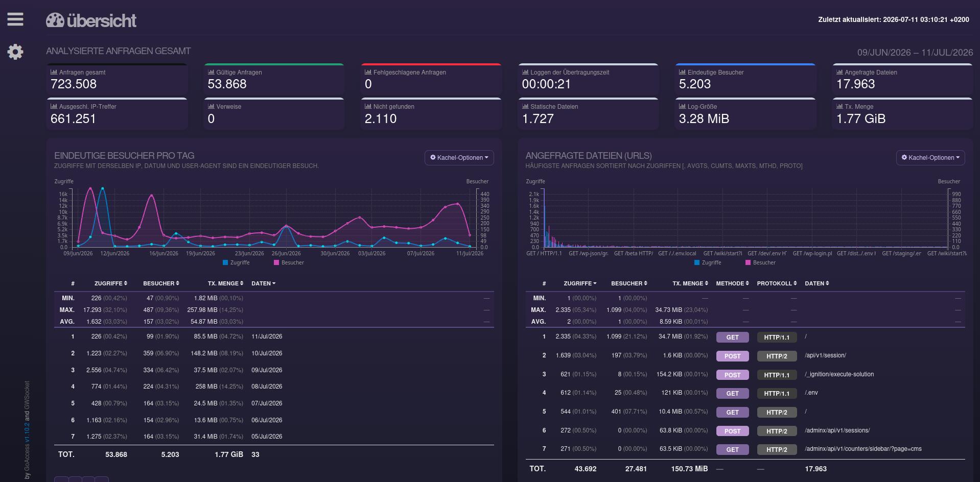Select the 06/Jul/2026 date row
This screenshot has width=980, height=482.
click(x=274, y=420)
